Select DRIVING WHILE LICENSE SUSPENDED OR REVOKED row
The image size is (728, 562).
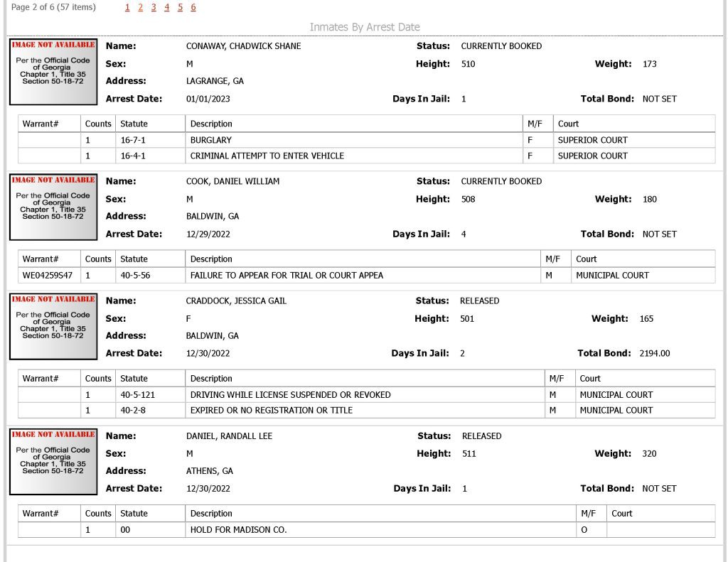coord(366,395)
